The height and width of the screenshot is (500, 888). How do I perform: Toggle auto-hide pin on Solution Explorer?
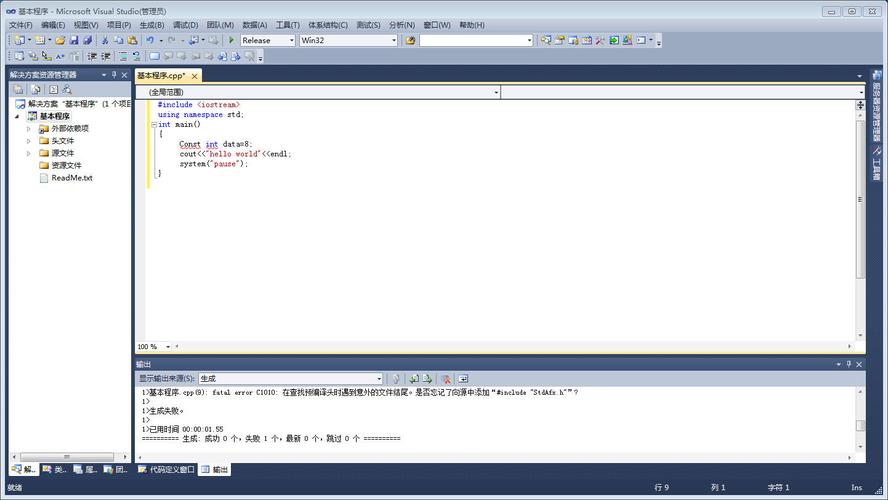(115, 75)
